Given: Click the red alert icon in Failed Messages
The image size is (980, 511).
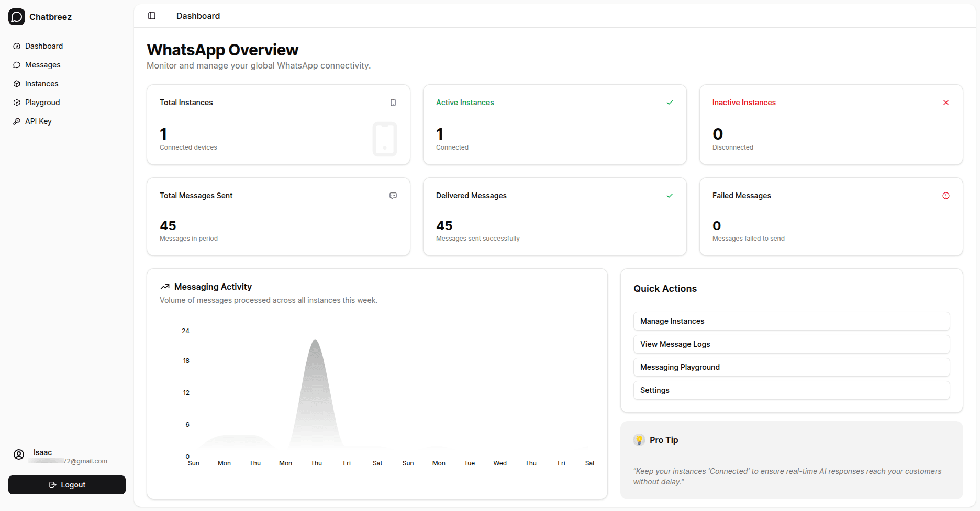Looking at the screenshot, I should click(946, 196).
